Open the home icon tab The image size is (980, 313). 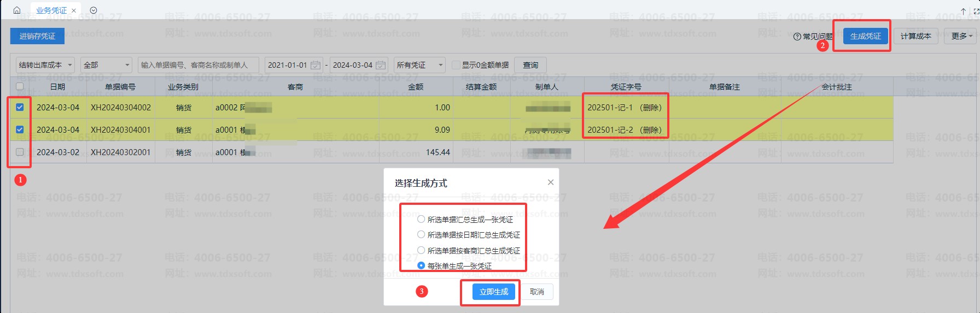[17, 10]
